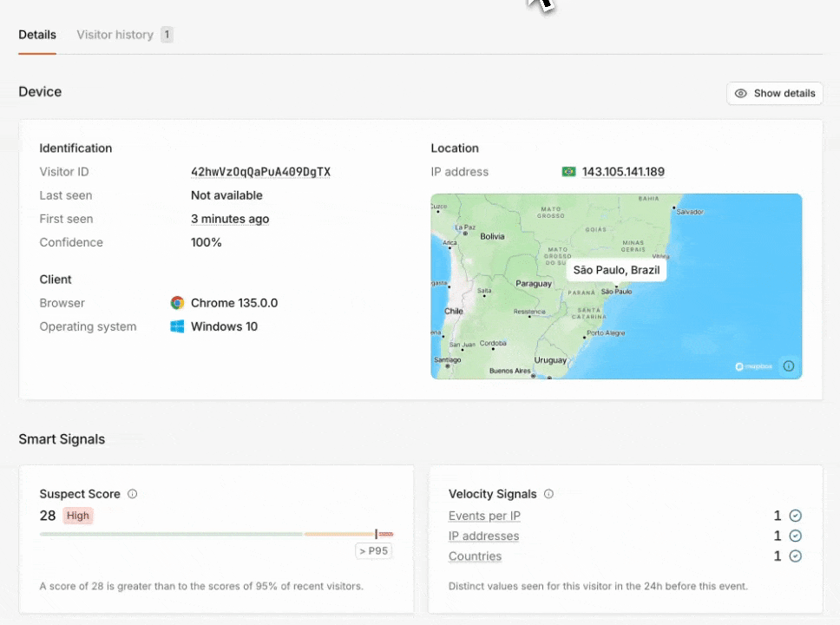
Task: Click the map info icon in corner
Action: pyautogui.click(x=788, y=365)
